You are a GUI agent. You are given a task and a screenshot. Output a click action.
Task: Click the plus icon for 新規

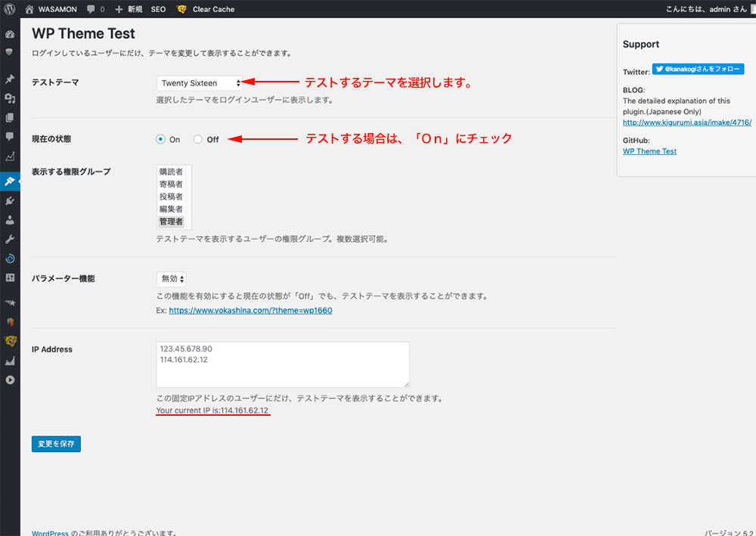[119, 9]
